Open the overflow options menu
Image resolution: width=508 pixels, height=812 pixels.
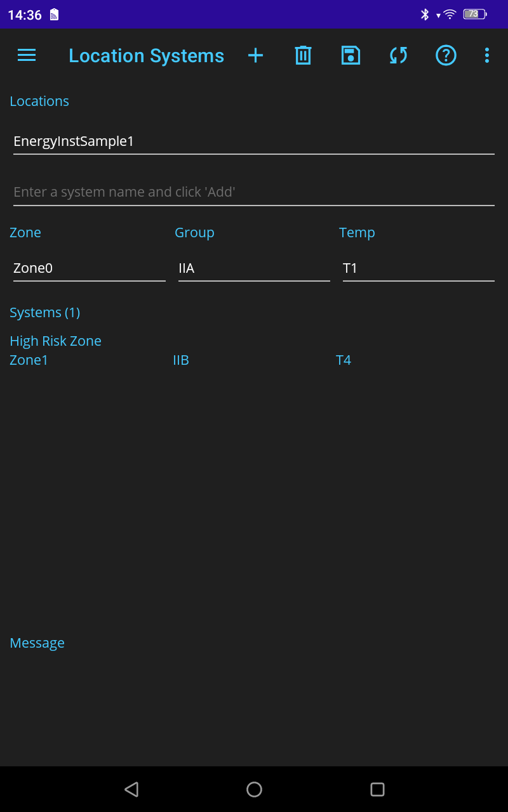point(486,55)
